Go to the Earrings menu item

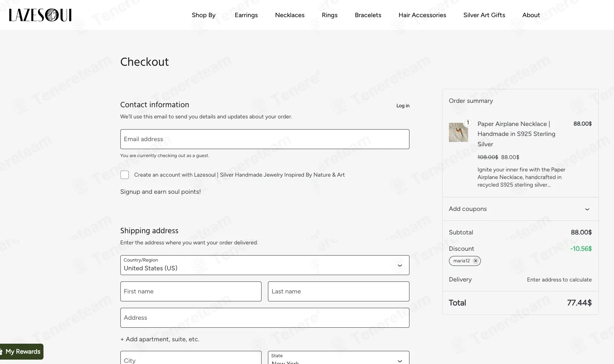(246, 15)
